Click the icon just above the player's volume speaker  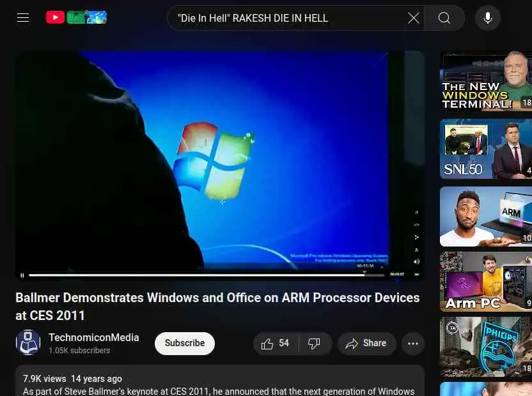(417, 250)
